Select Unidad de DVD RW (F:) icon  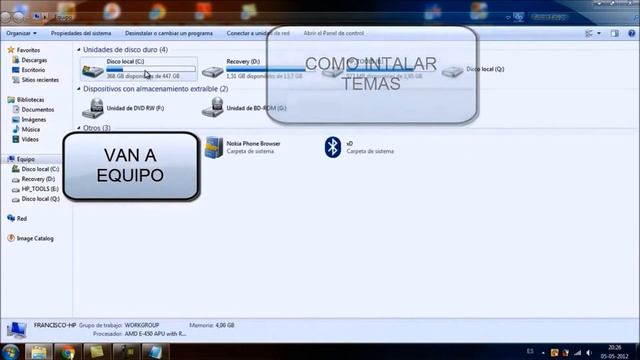93,108
